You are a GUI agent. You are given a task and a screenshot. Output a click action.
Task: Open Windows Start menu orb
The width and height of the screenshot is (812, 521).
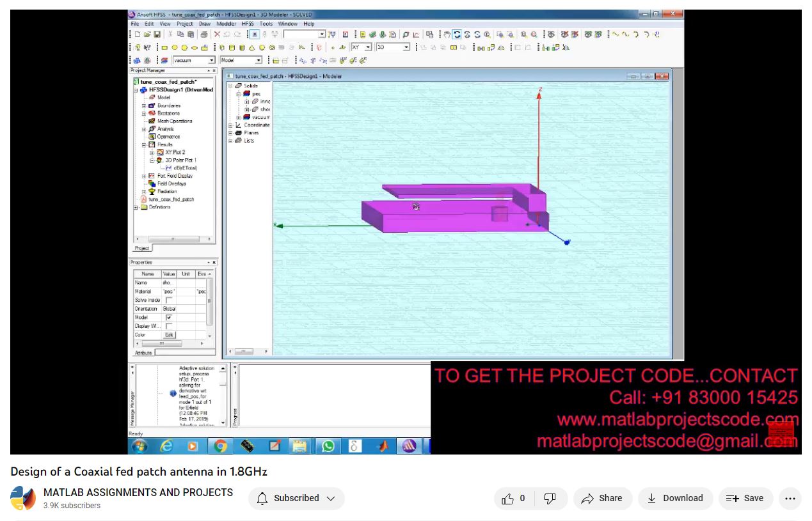[139, 446]
